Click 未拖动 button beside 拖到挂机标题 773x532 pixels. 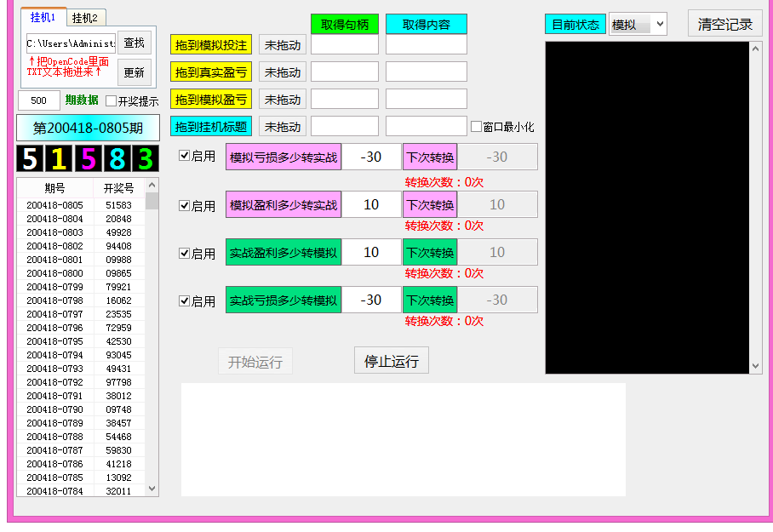click(283, 126)
